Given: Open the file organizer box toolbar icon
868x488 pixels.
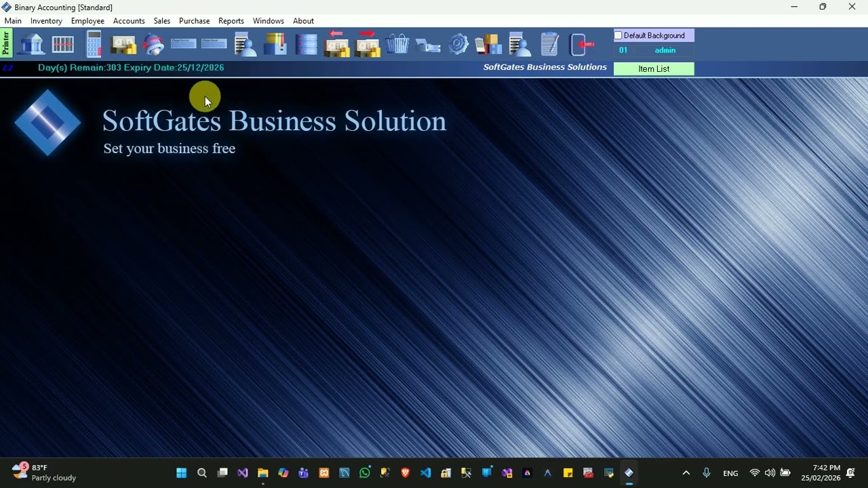Looking at the screenshot, I should [x=275, y=45].
